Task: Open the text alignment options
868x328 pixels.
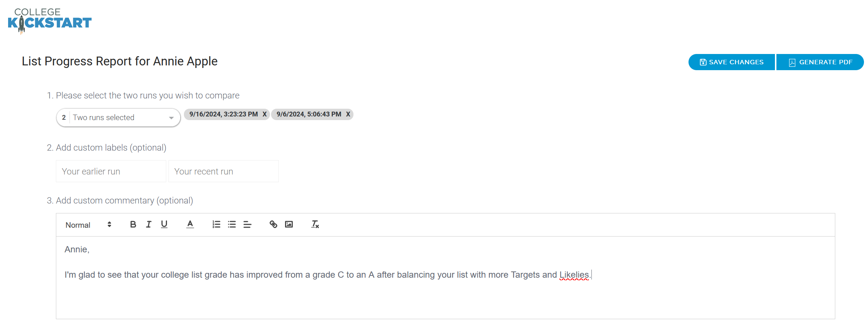Action: click(x=247, y=224)
